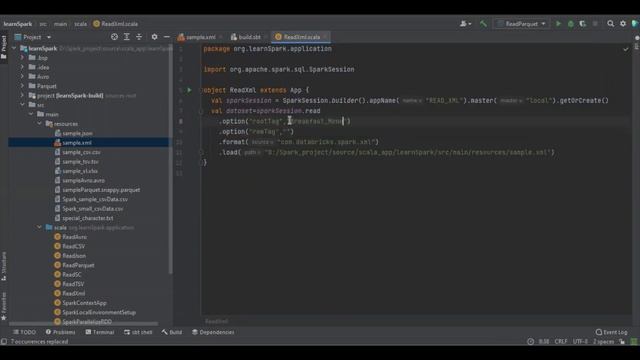Expand the Parquet folder

[x=22, y=86]
